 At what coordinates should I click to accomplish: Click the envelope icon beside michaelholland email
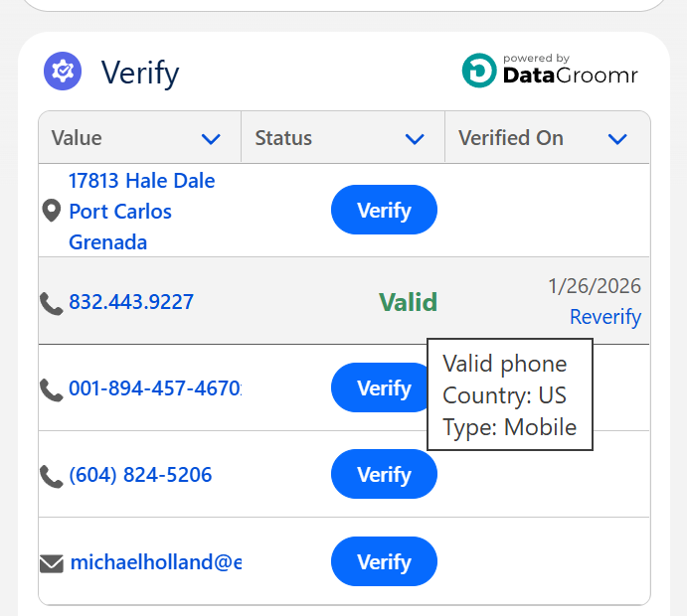[x=52, y=563]
